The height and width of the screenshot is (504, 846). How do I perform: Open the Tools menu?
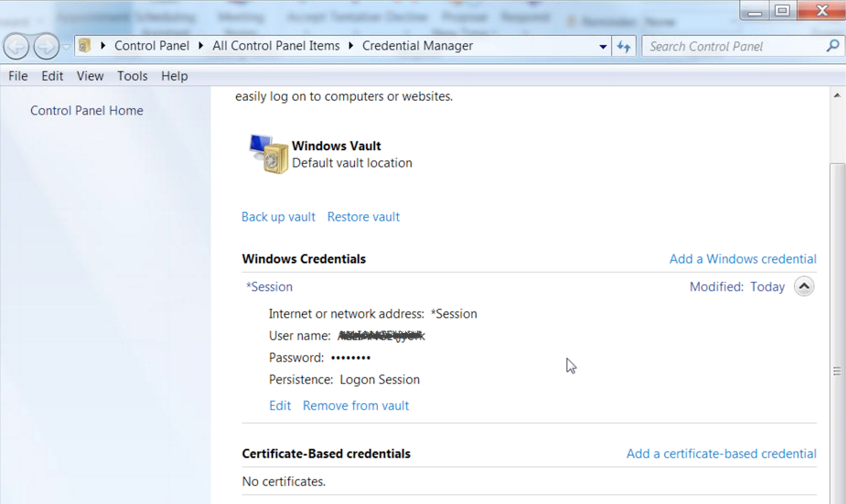point(132,76)
